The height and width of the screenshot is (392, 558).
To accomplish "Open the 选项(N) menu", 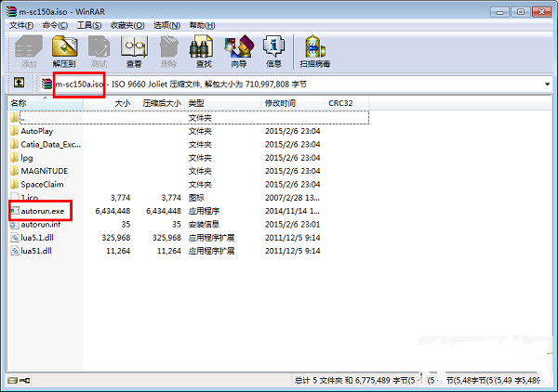I will point(166,25).
